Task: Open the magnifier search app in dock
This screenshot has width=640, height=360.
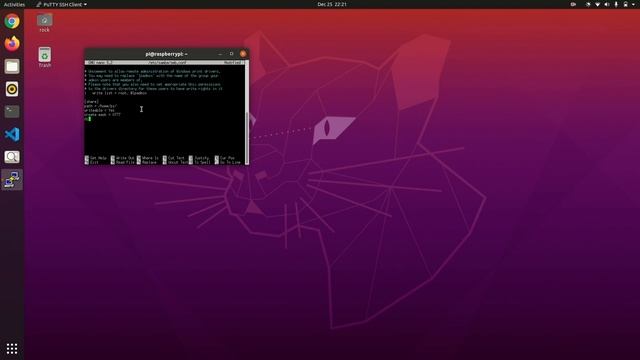Action: click(x=12, y=157)
